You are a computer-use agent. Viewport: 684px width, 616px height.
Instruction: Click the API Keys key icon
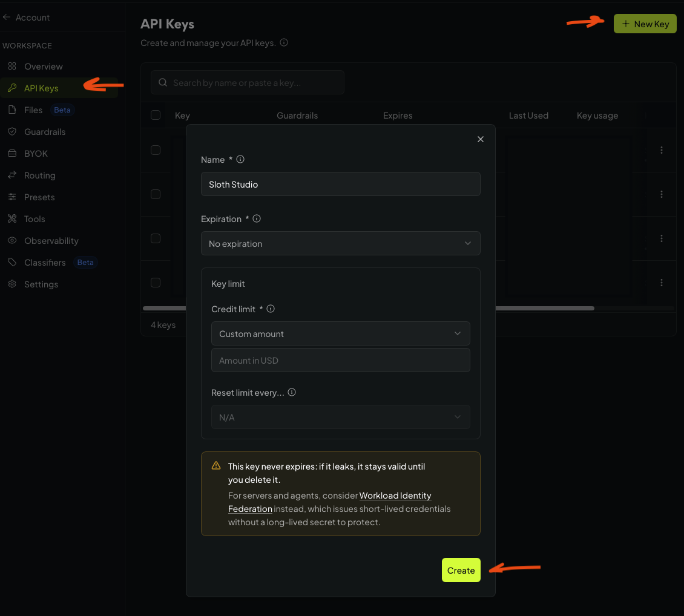12,88
